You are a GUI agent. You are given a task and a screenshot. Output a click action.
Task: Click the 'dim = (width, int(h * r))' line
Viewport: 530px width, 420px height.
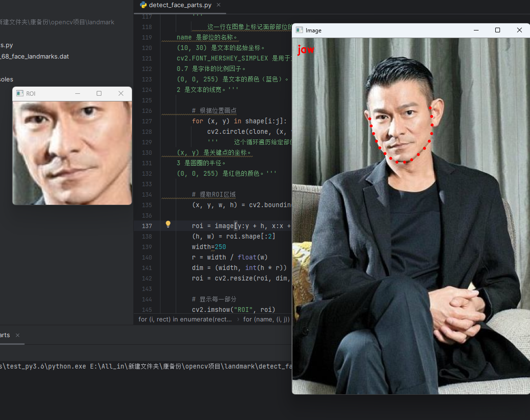240,268
